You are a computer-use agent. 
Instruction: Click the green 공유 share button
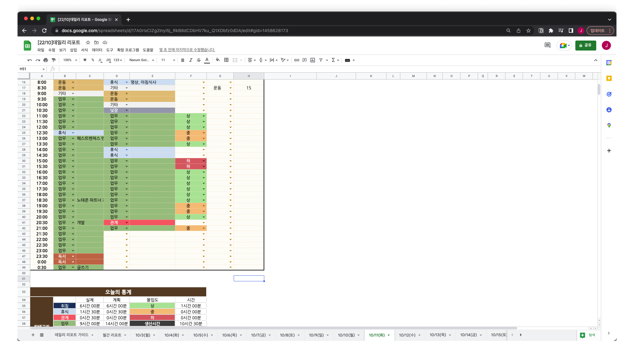coord(586,46)
